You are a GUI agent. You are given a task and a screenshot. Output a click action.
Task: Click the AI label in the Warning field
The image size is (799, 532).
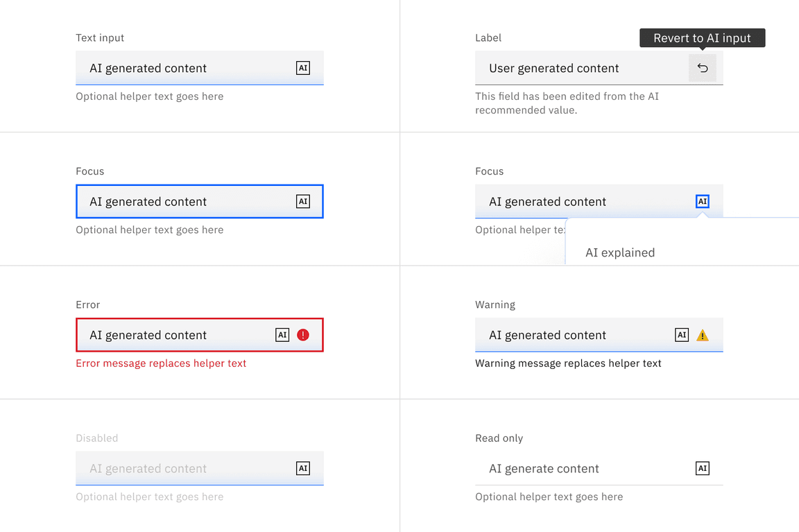(682, 335)
